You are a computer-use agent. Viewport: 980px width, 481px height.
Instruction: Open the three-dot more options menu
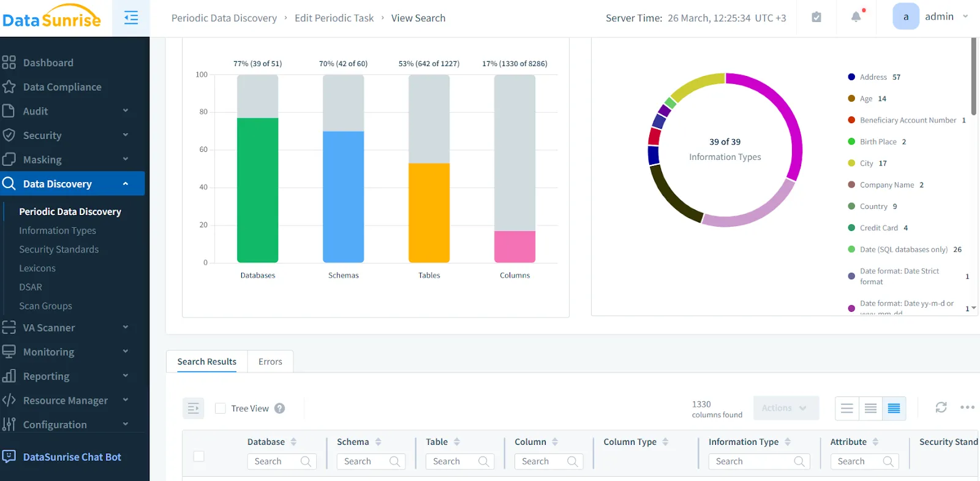click(967, 407)
